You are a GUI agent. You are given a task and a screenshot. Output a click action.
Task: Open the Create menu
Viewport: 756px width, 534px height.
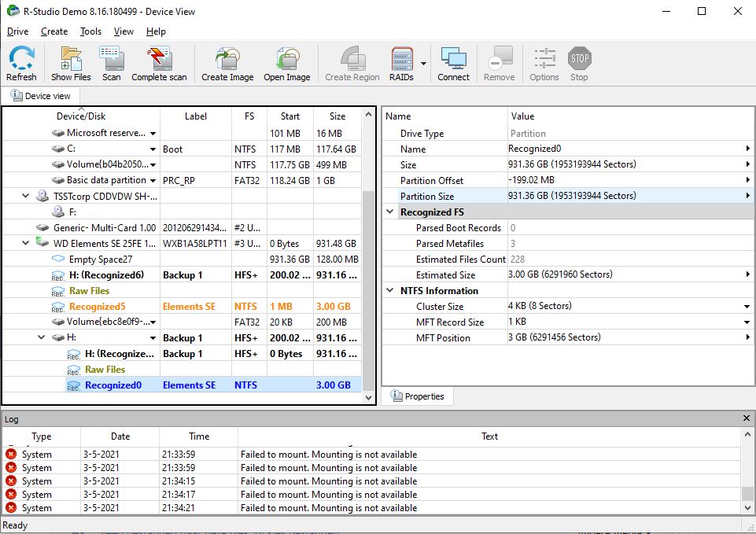pyautogui.click(x=54, y=31)
